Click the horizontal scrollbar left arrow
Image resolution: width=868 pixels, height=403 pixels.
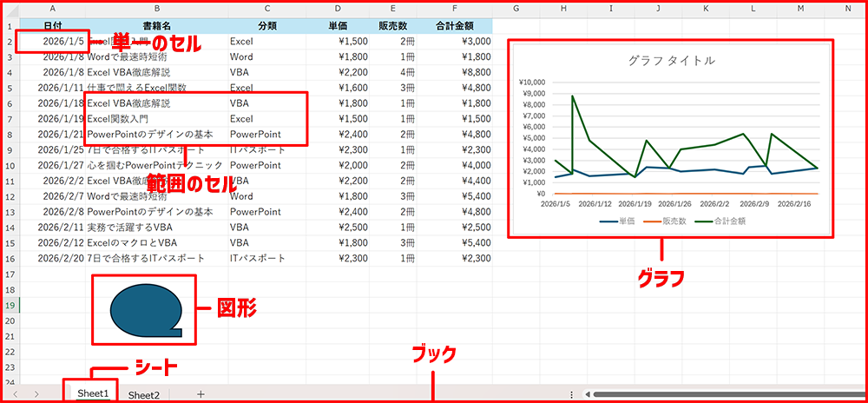pos(586,394)
